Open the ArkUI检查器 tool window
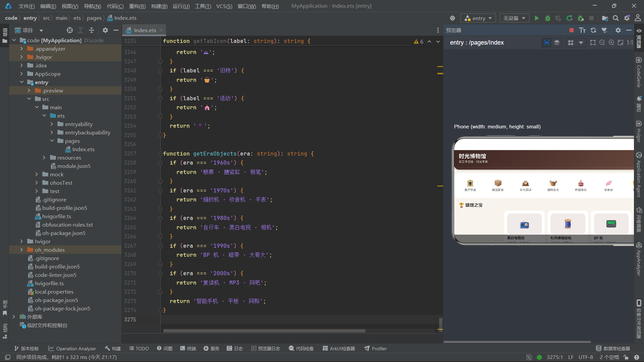Viewport: 644px width, 362px height. pos(339,349)
